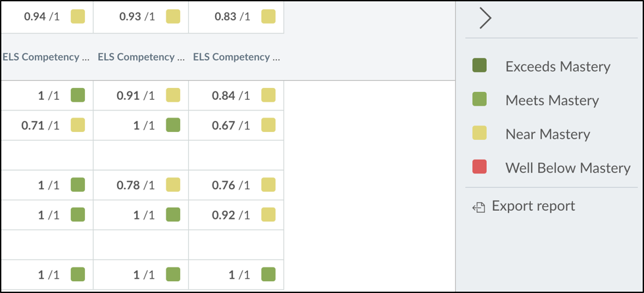644x293 pixels.
Task: Select the 0.91 /1 score cell
Action: pos(141,96)
